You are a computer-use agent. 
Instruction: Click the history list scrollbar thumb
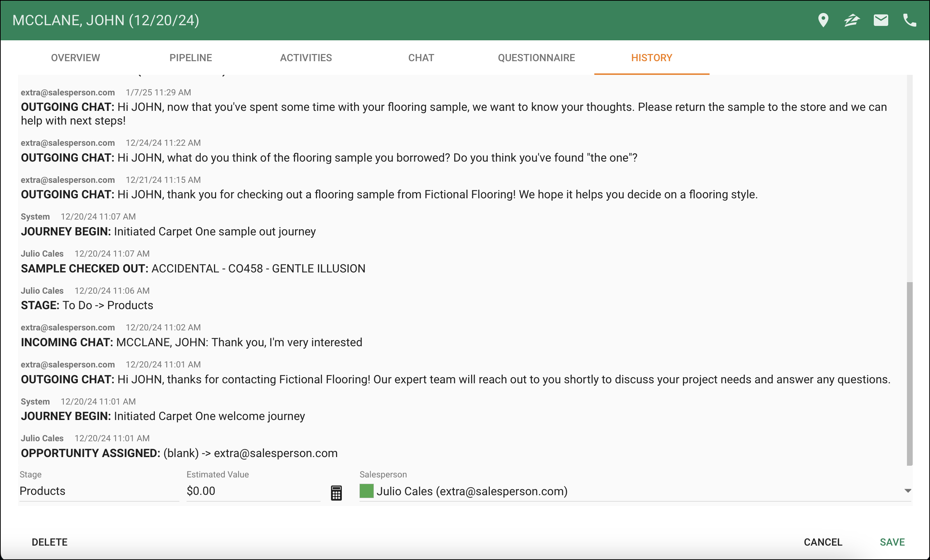click(909, 373)
